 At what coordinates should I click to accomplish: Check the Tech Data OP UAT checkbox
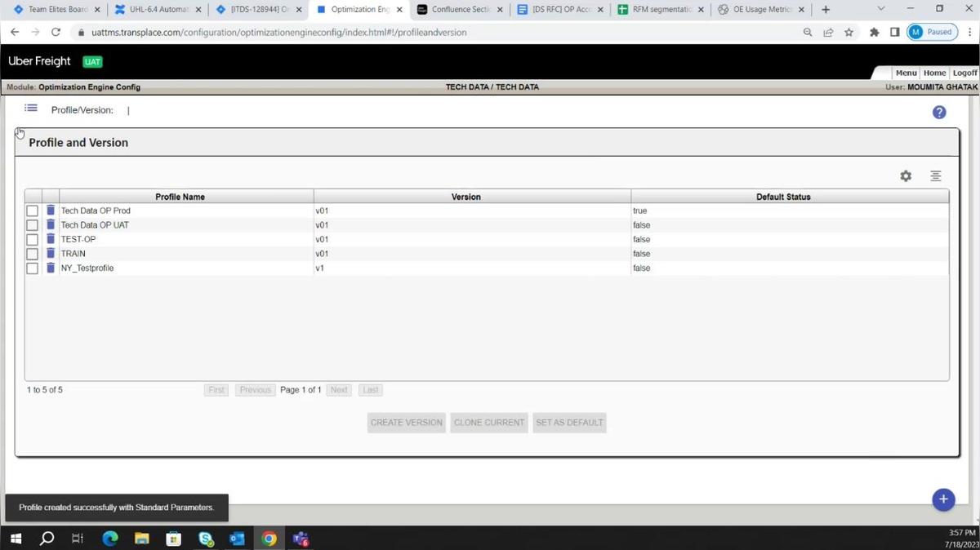pyautogui.click(x=33, y=225)
